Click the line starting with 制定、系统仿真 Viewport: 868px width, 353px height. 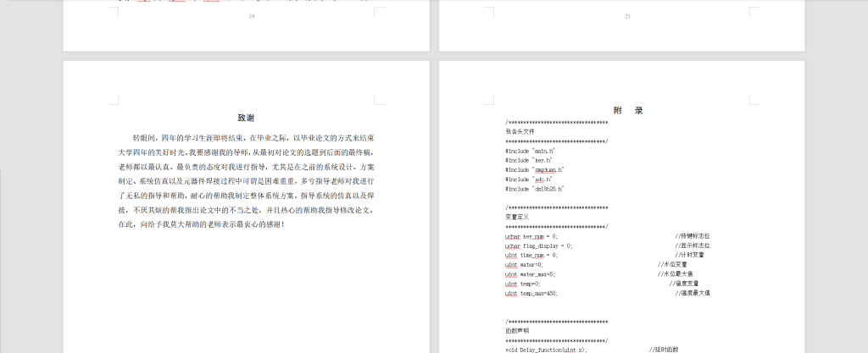pyautogui.click(x=247, y=180)
